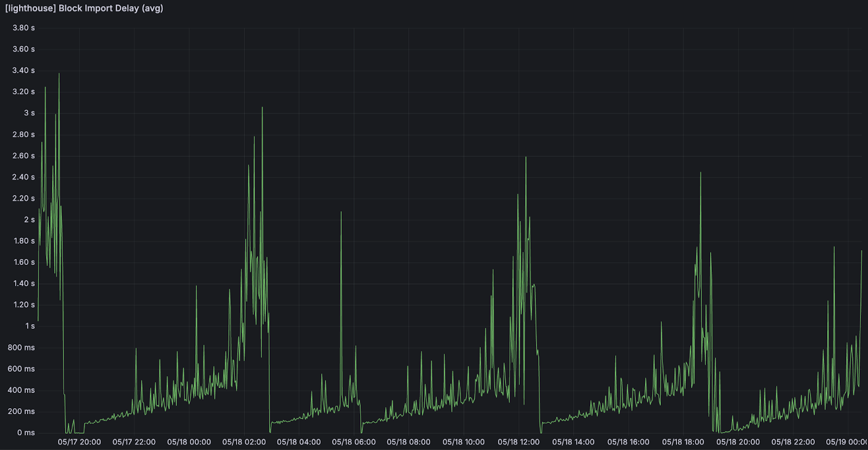Click the 2.40 s peak after 05/18 18:00

[x=700, y=173]
